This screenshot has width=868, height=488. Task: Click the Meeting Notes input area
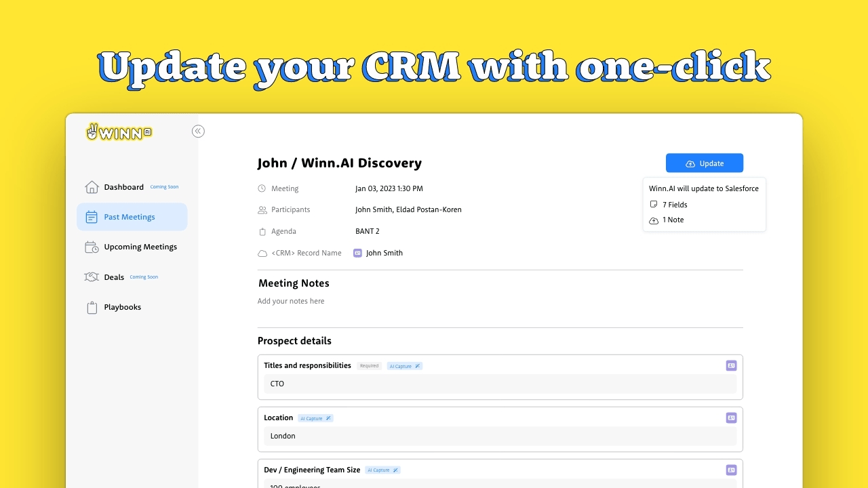[500, 302]
